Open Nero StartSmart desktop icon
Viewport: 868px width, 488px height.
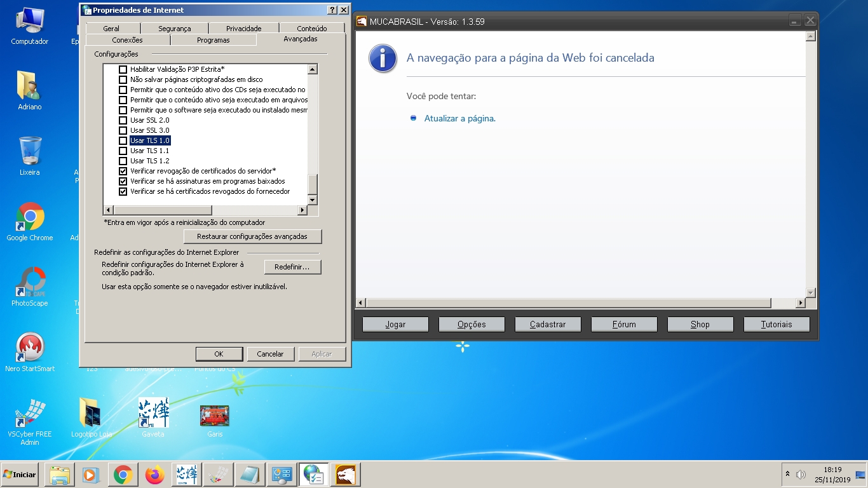click(30, 349)
